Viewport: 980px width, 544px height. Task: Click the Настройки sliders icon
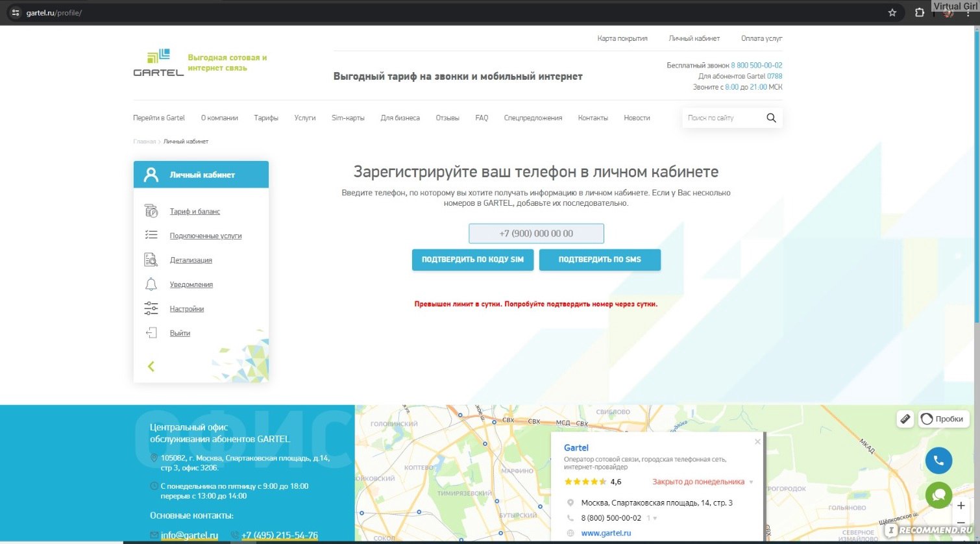point(151,308)
